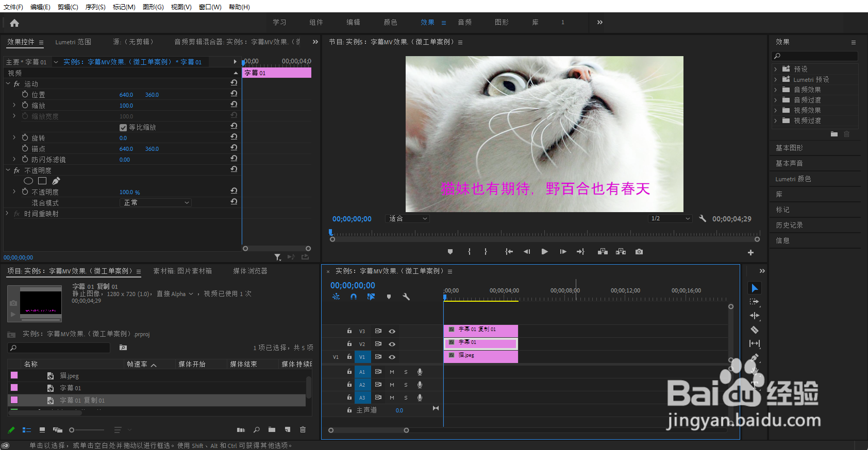Toggle V3 track output eye
The height and width of the screenshot is (450, 868).
pos(392,331)
